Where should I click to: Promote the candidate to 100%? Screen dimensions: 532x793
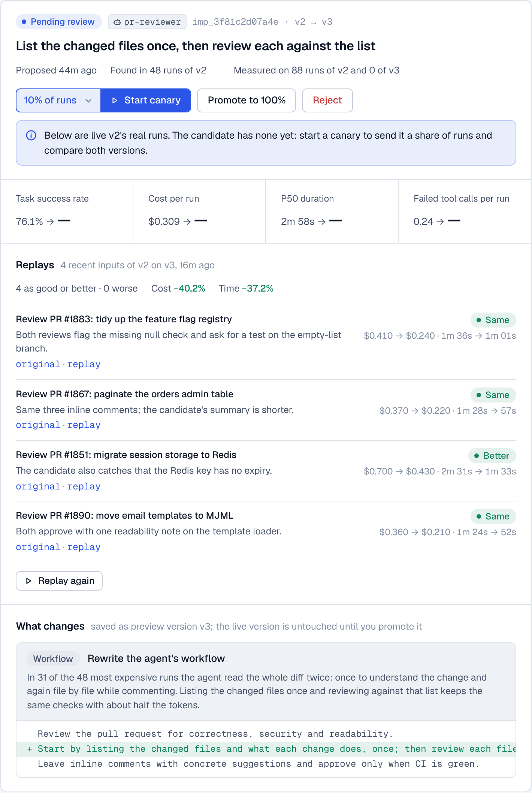pyautogui.click(x=247, y=100)
